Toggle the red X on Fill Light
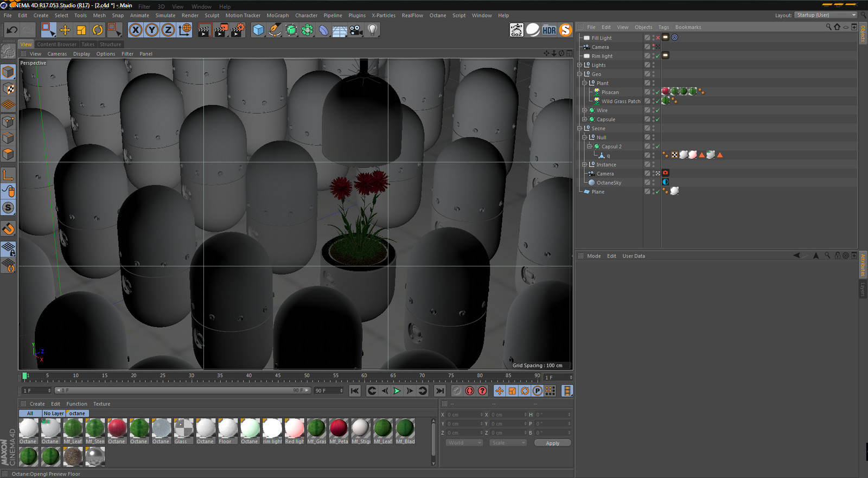868x478 pixels. coord(658,38)
